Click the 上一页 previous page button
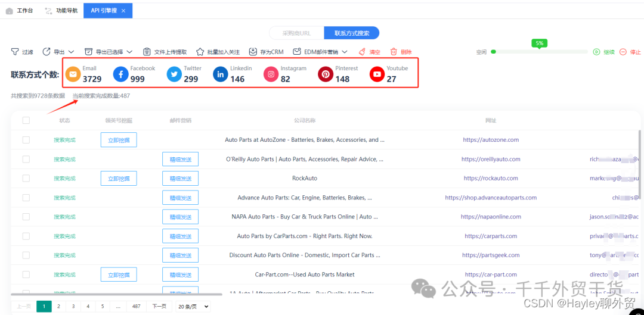This screenshot has height=315, width=644. pyautogui.click(x=23, y=307)
